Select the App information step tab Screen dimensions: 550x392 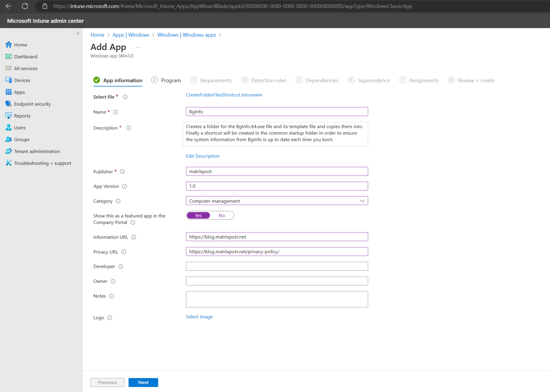tap(118, 80)
